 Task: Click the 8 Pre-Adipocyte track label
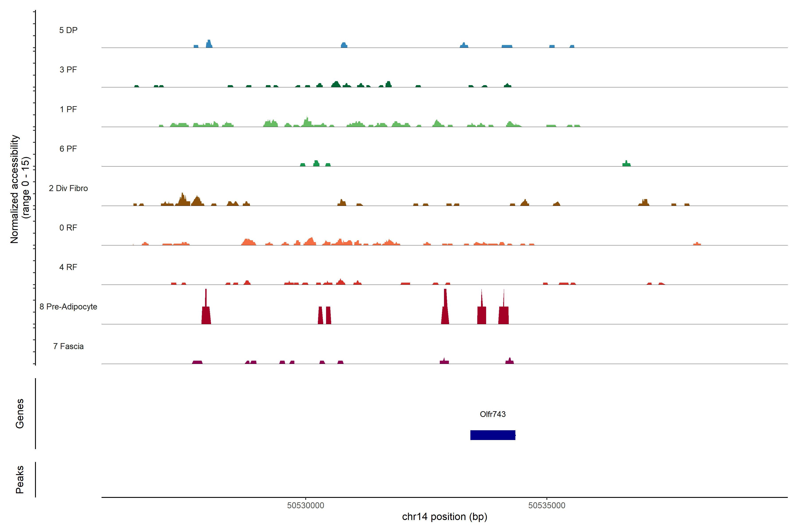point(68,307)
